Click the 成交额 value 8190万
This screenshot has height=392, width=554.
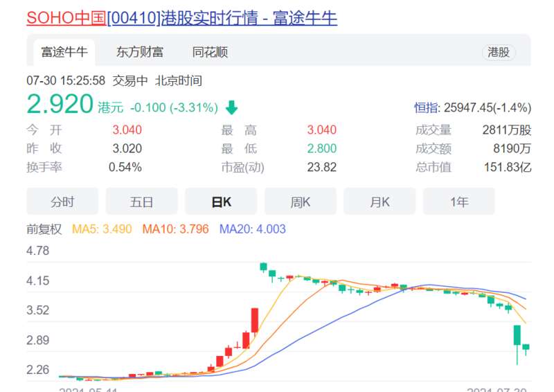512,148
